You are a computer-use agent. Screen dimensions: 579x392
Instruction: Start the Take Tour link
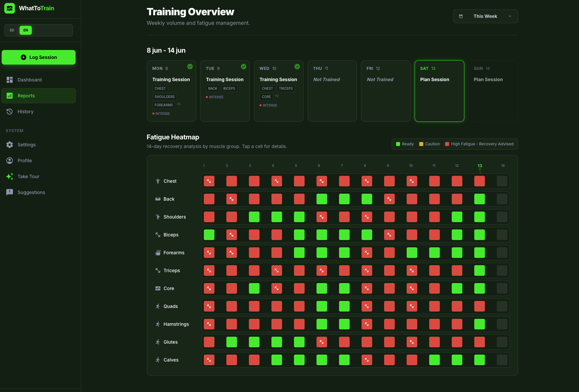[x=38, y=176]
